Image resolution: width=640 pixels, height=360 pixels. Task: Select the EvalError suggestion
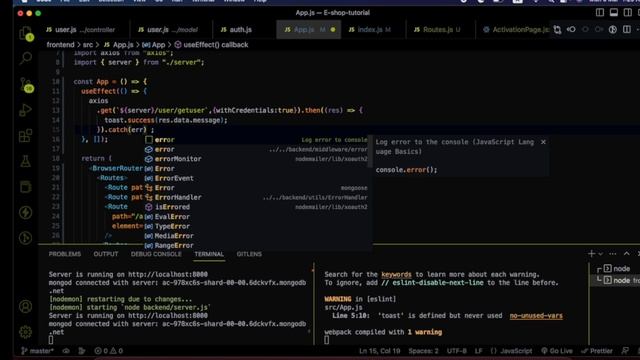(256, 217)
